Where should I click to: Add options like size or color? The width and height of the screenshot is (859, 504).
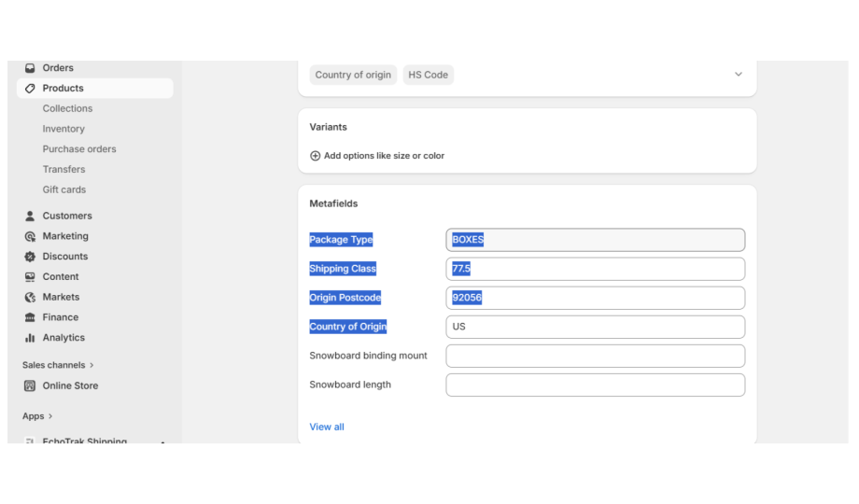tap(377, 156)
